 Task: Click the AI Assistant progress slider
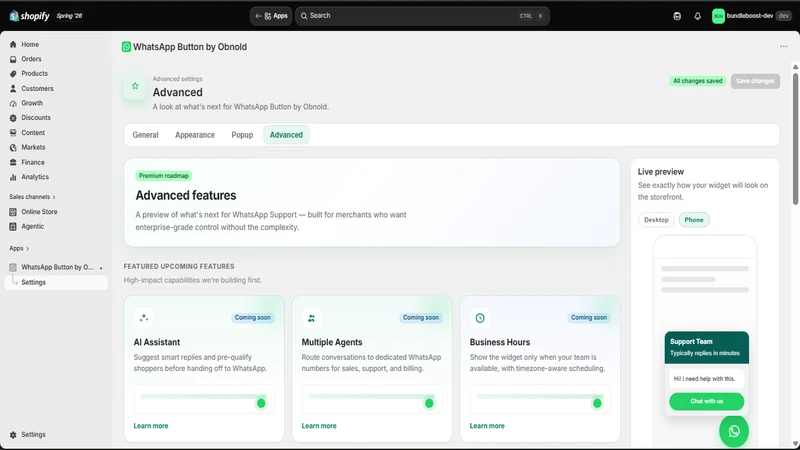(204, 399)
